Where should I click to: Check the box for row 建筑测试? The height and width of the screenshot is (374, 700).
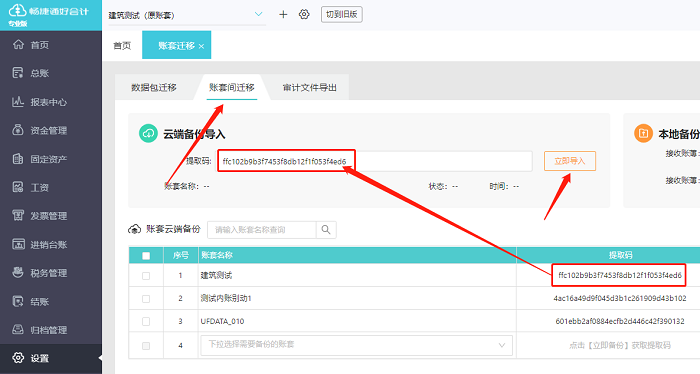[146, 276]
